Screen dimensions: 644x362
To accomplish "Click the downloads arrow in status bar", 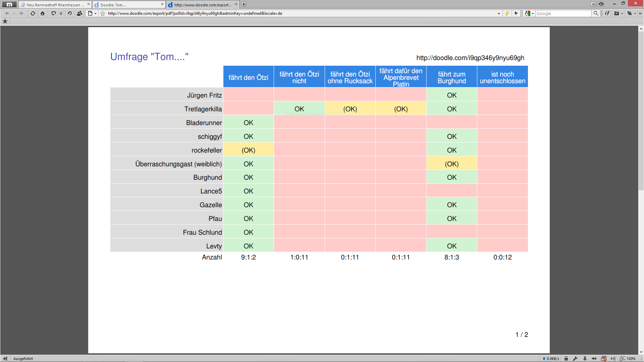I will [585, 358].
